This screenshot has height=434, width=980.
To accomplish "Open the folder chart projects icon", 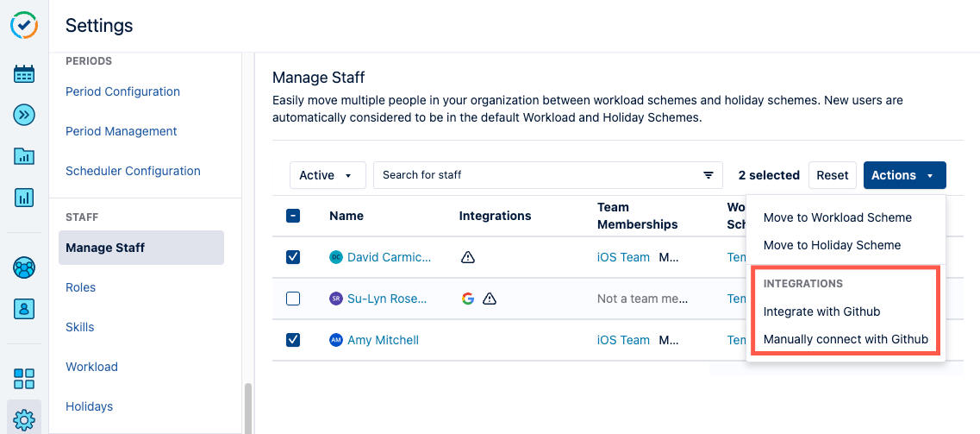I will point(24,156).
